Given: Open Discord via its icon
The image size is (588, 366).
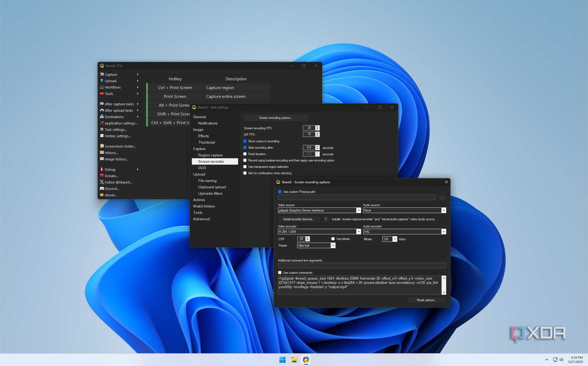Looking at the screenshot, I should pyautogui.click(x=102, y=189).
